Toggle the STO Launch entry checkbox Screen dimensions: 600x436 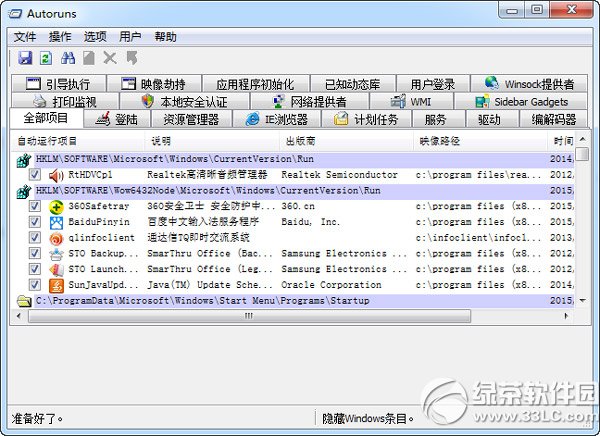coord(35,269)
